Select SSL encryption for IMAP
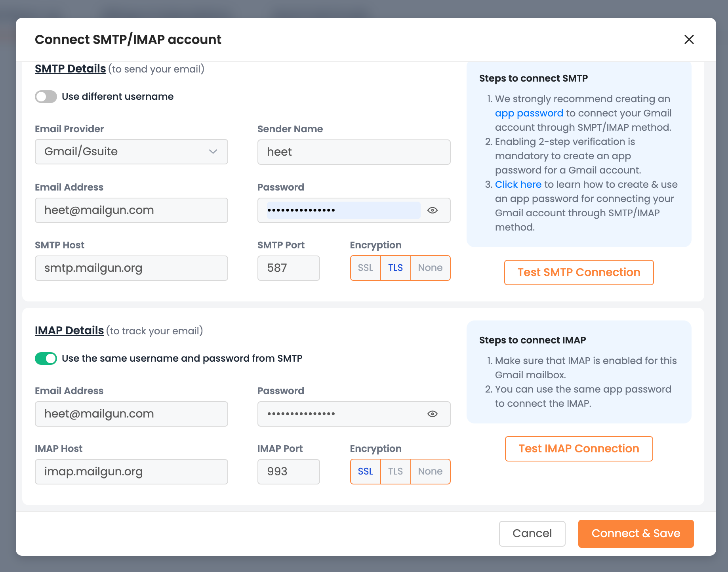This screenshot has height=572, width=728. [x=365, y=472]
